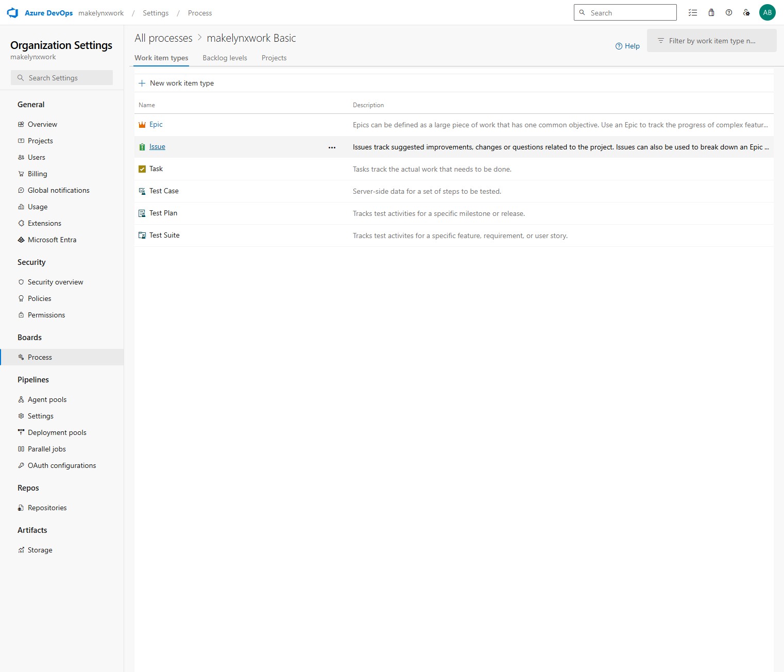The image size is (784, 672).
Task: Click the Test Suite icon
Action: coord(142,236)
